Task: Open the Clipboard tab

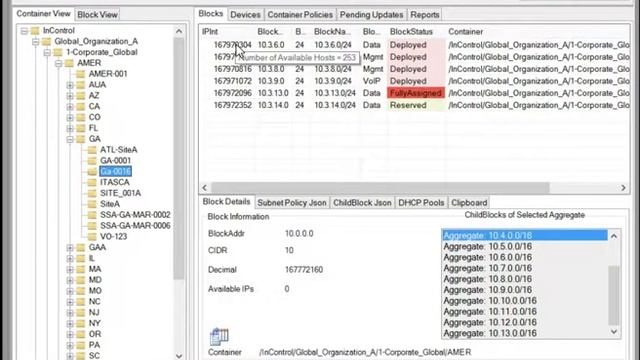Action: tap(469, 203)
